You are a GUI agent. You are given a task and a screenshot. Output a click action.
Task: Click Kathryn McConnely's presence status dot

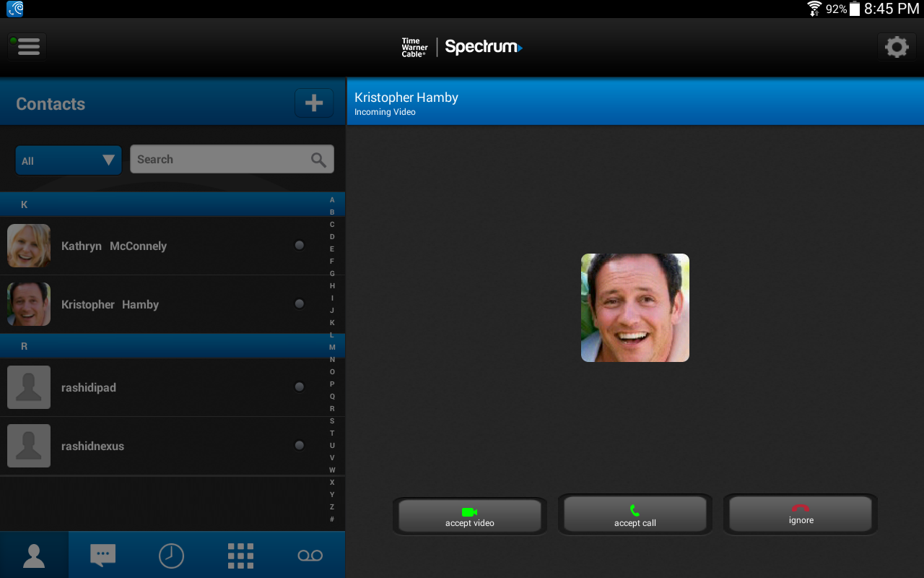tap(300, 246)
